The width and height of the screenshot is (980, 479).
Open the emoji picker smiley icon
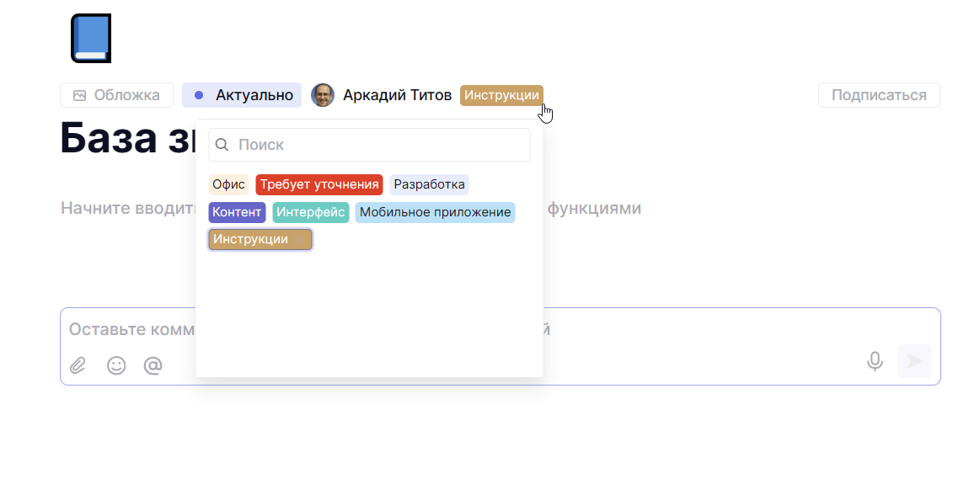point(116,365)
